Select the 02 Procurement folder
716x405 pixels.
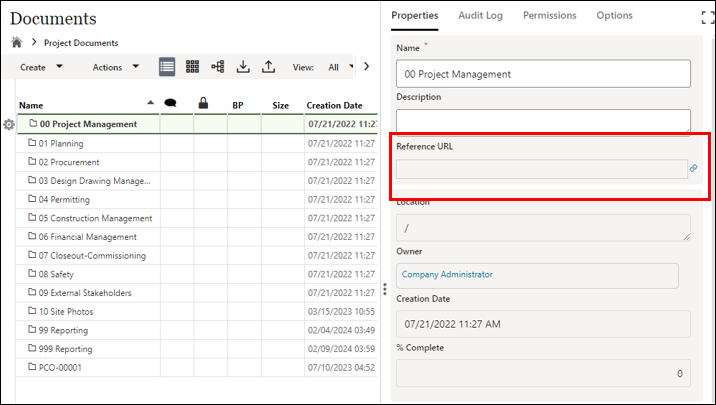tap(69, 162)
